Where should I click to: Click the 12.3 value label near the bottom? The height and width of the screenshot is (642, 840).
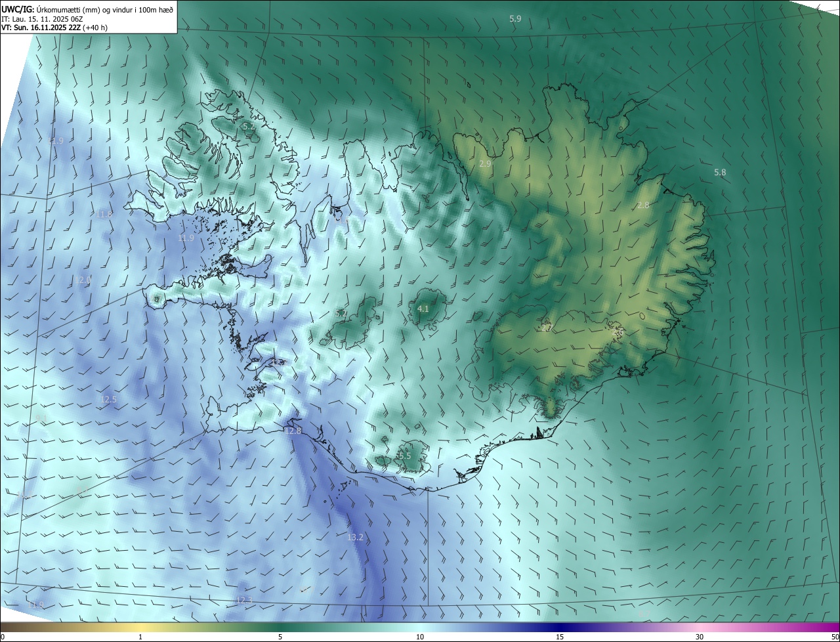coord(244,601)
